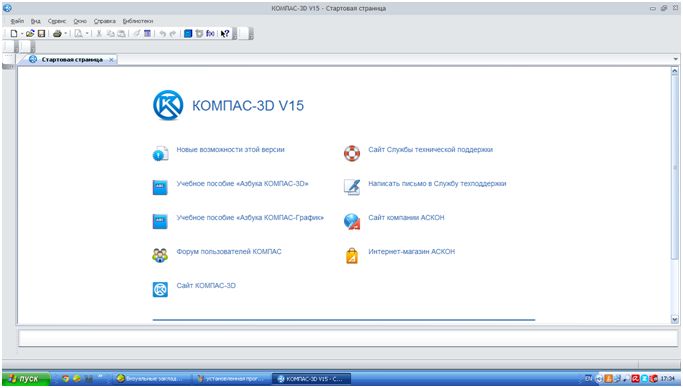The width and height of the screenshot is (683, 388).
Task: Click the Open file folder icon
Action: click(x=30, y=34)
